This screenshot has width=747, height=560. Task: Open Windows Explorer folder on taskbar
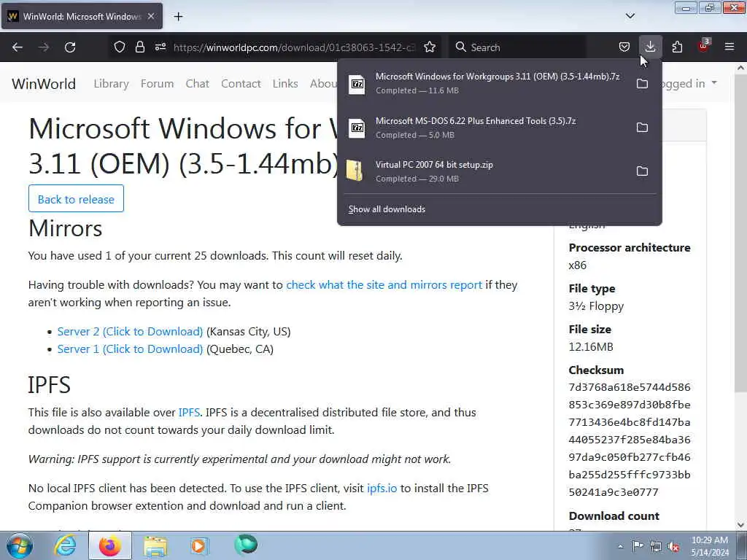(155, 545)
